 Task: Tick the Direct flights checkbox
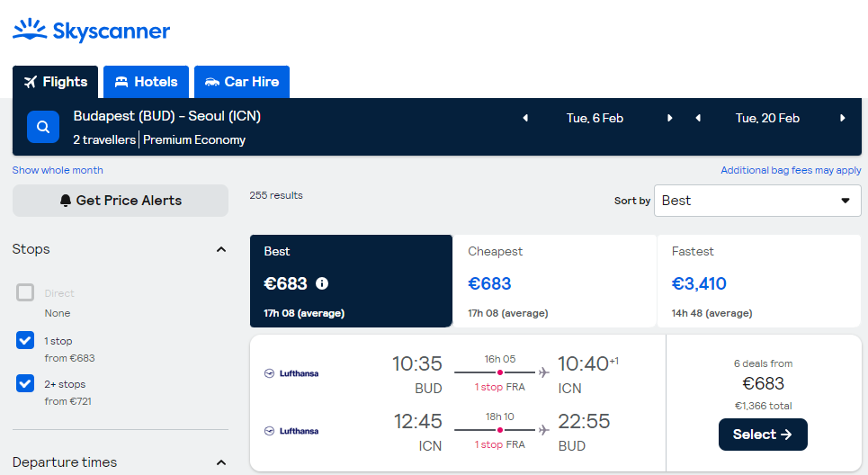tap(25, 292)
